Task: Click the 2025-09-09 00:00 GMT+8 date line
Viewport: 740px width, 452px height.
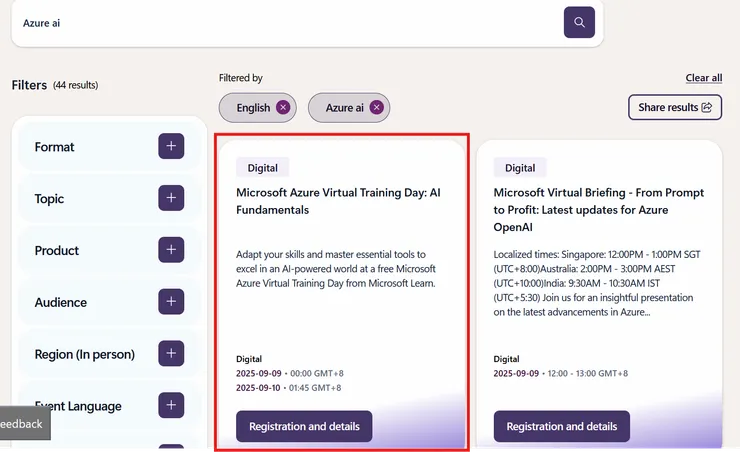Action: click(x=290, y=374)
